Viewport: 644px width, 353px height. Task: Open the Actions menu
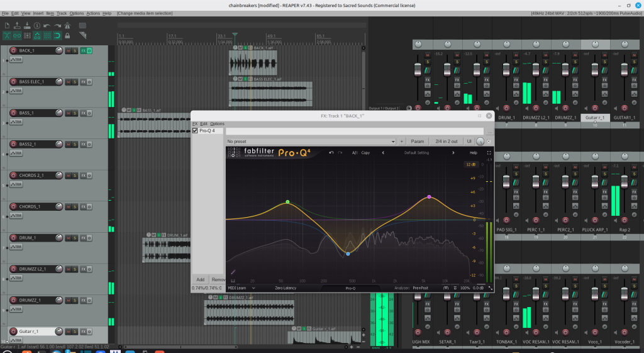pos(93,13)
